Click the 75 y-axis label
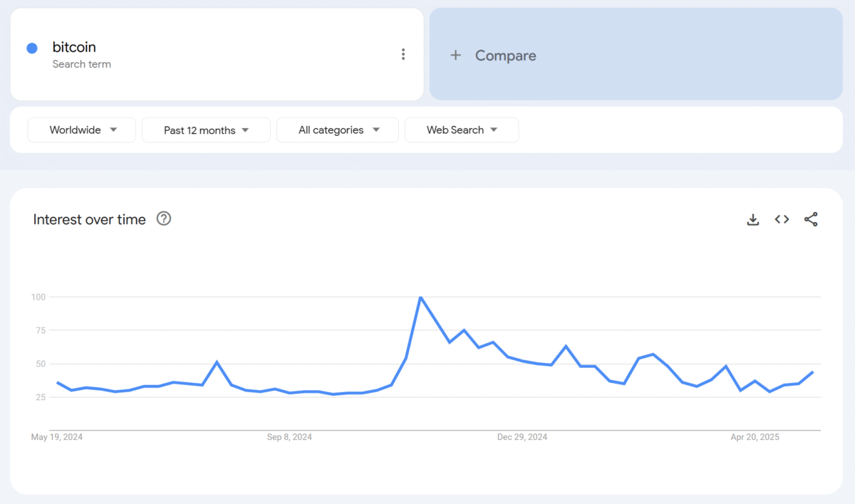 coord(41,330)
